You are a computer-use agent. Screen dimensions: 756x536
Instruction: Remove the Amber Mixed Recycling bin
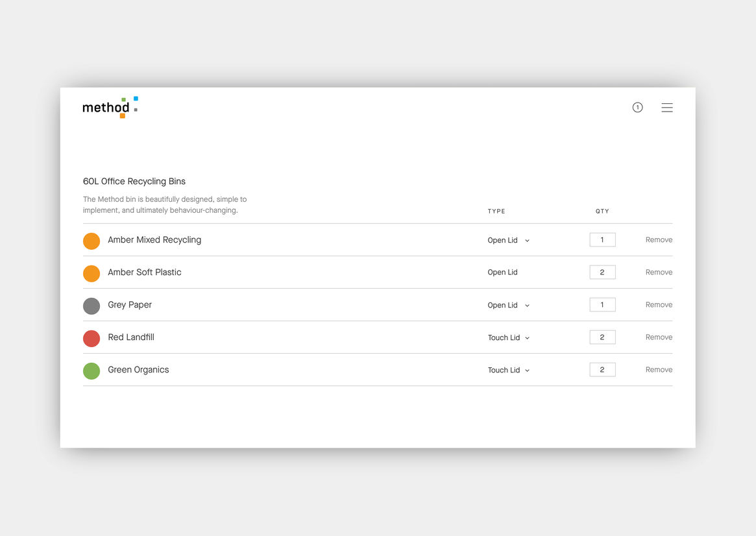659,240
